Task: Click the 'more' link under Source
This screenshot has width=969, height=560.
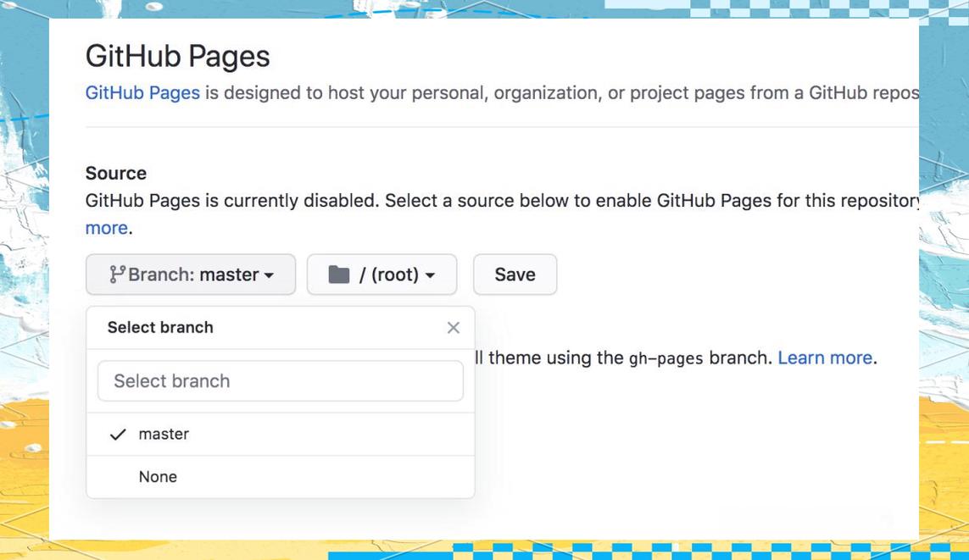Action: click(x=106, y=228)
